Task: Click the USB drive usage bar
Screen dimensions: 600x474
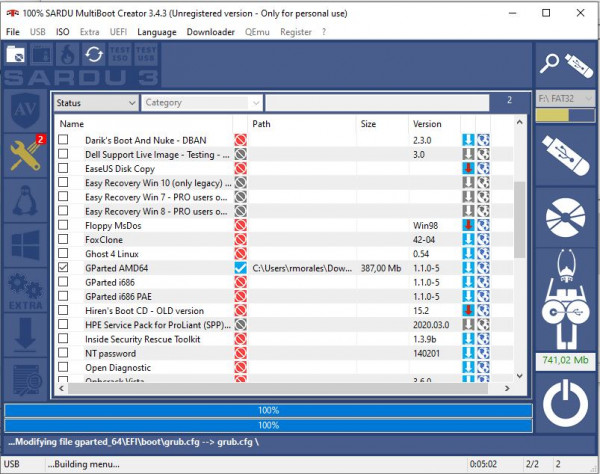Action: click(566, 115)
